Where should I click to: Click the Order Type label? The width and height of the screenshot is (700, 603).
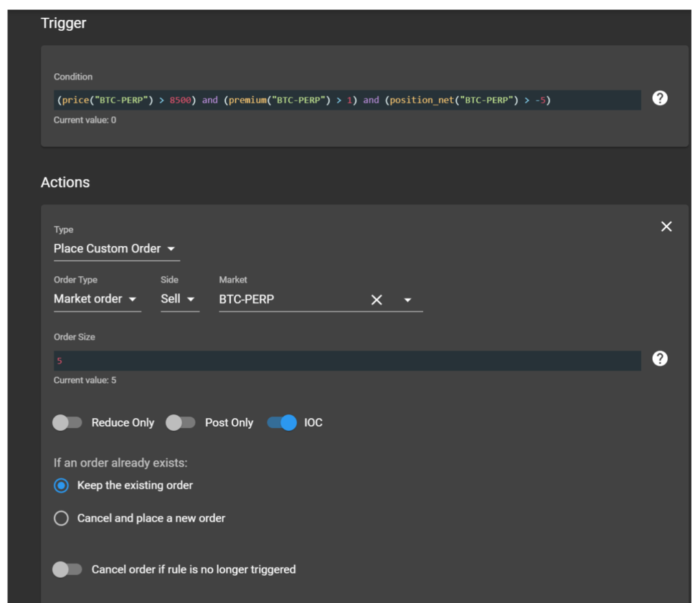75,280
